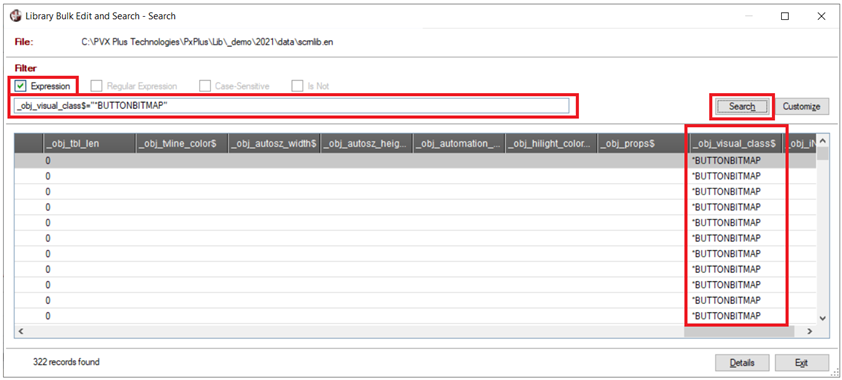Click the Exit button
The width and height of the screenshot is (842, 380).
(802, 363)
